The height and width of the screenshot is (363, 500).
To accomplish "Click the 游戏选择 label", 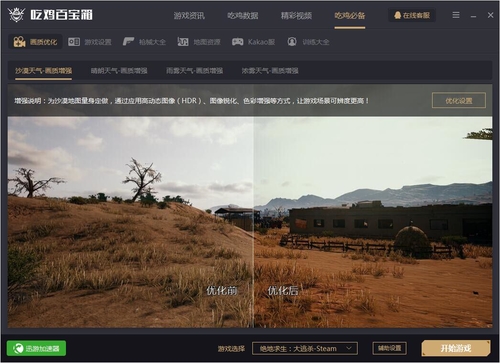I will point(231,349).
